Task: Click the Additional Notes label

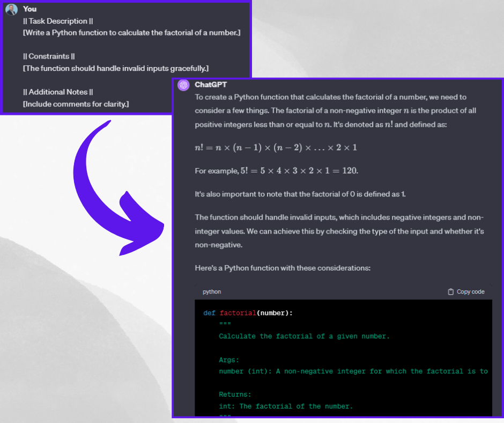Action: coord(58,92)
